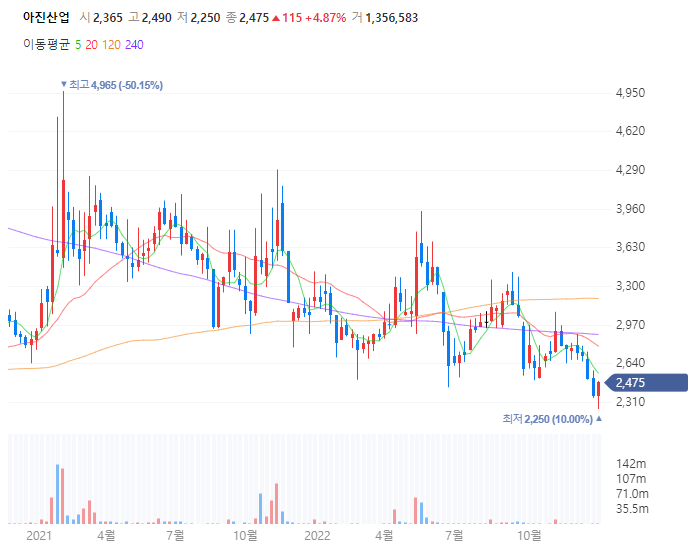The image size is (695, 549).
Task: Click the 4,290 price axis label
Action: (x=630, y=170)
